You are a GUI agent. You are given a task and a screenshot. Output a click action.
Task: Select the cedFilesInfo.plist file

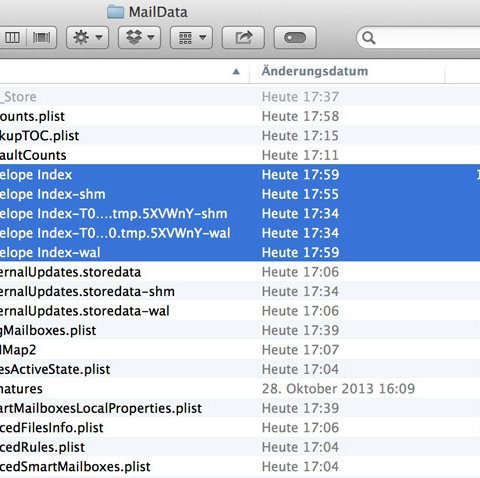(240, 428)
